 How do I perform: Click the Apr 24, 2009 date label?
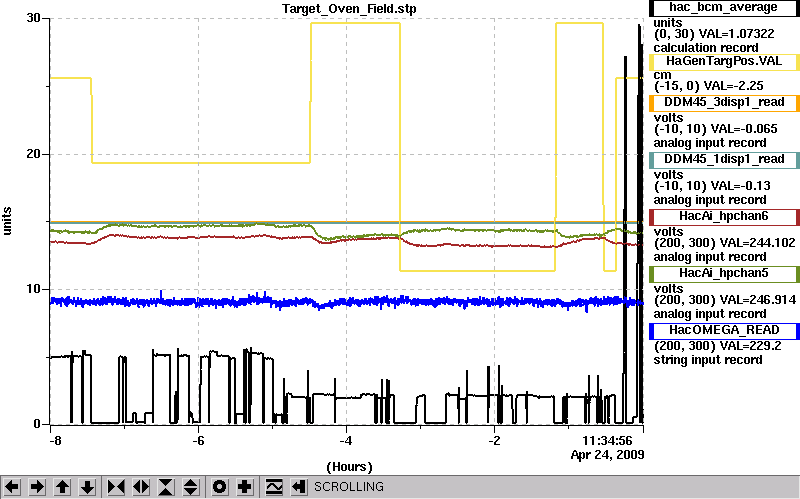click(x=607, y=455)
